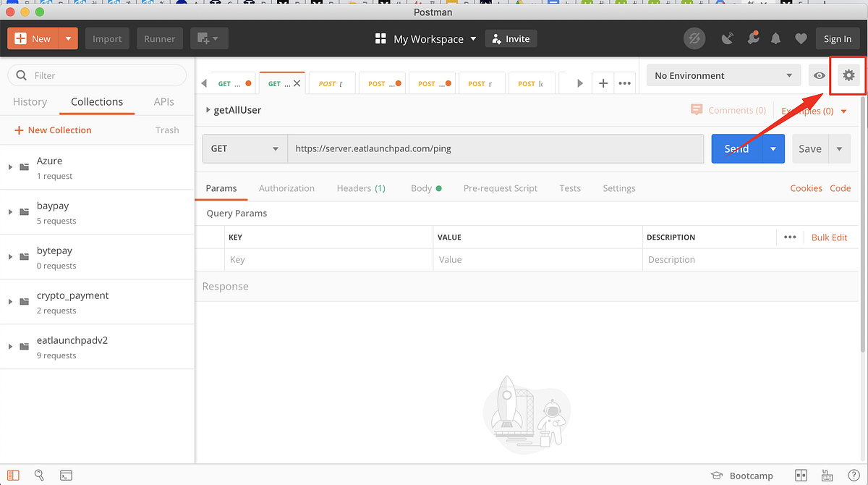Select the search icon in the status bar
Screen dimensions: 868x485
[39, 475]
